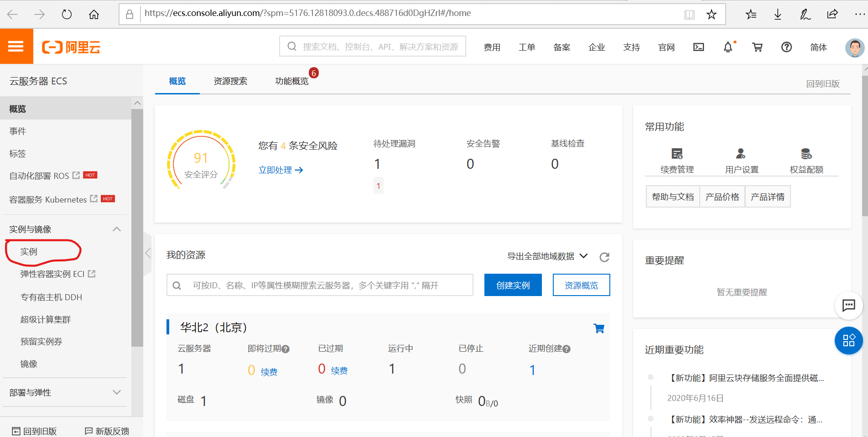Open the shopping cart in header
The height and width of the screenshot is (437, 868).
tap(757, 47)
